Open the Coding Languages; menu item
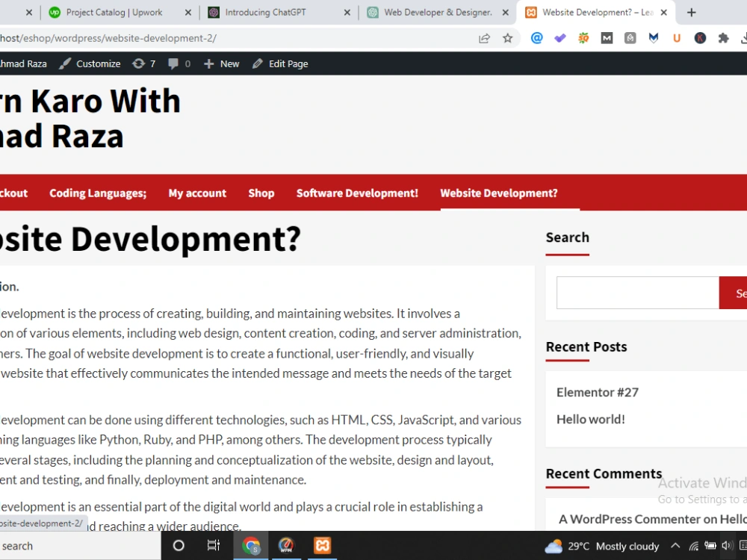 coord(98,193)
